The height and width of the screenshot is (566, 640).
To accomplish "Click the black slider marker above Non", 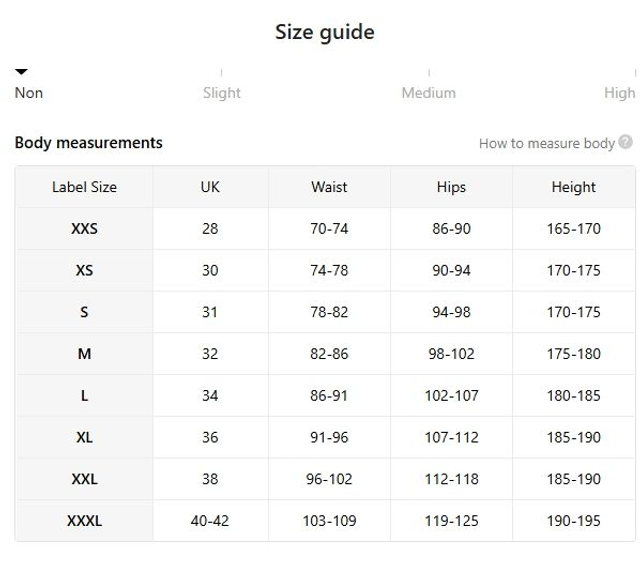I will click(22, 72).
